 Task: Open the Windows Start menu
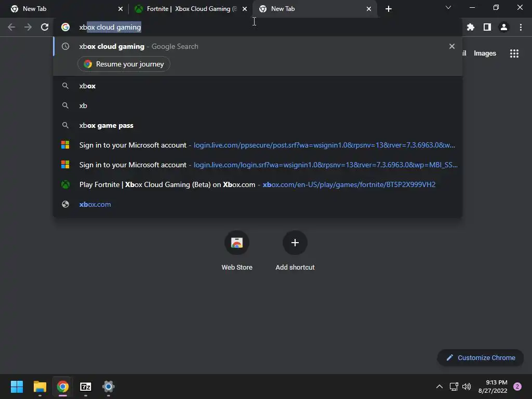coord(17,387)
